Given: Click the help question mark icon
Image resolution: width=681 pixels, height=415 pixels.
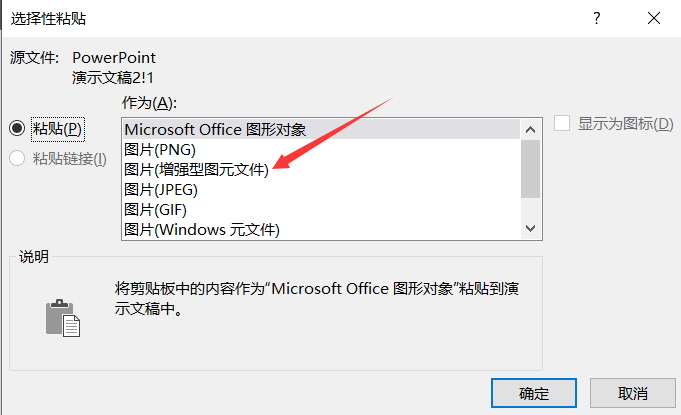Looking at the screenshot, I should [597, 18].
